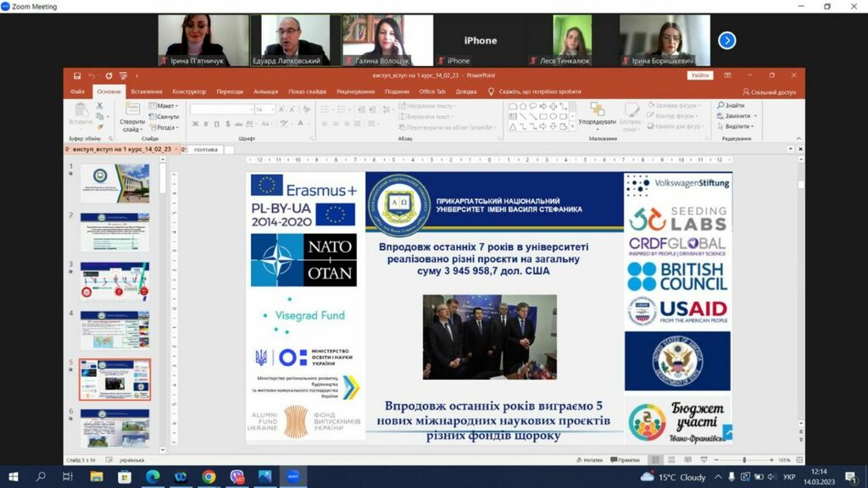The width and height of the screenshot is (868, 488).
Task: Click the Zoom app icon in taskbar
Action: [x=292, y=477]
